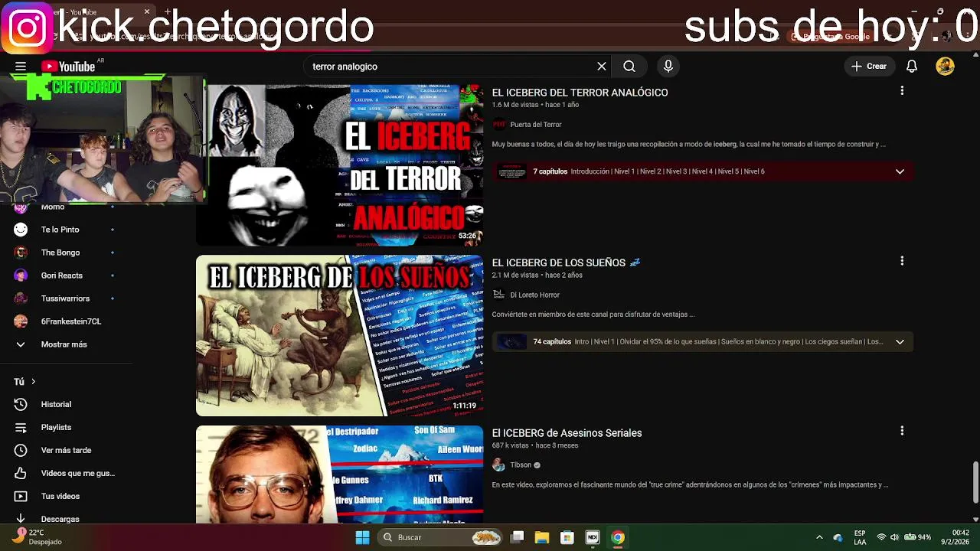
Task: Open 6Frankestein7CL subscription
Action: point(70,321)
